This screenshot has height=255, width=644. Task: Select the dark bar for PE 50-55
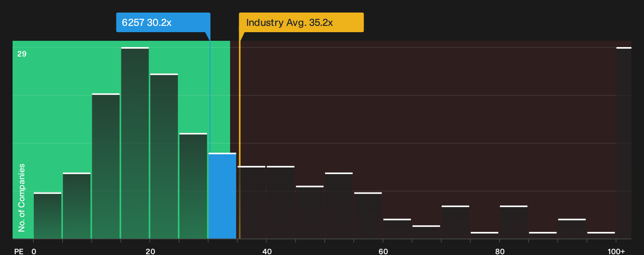coord(339,206)
